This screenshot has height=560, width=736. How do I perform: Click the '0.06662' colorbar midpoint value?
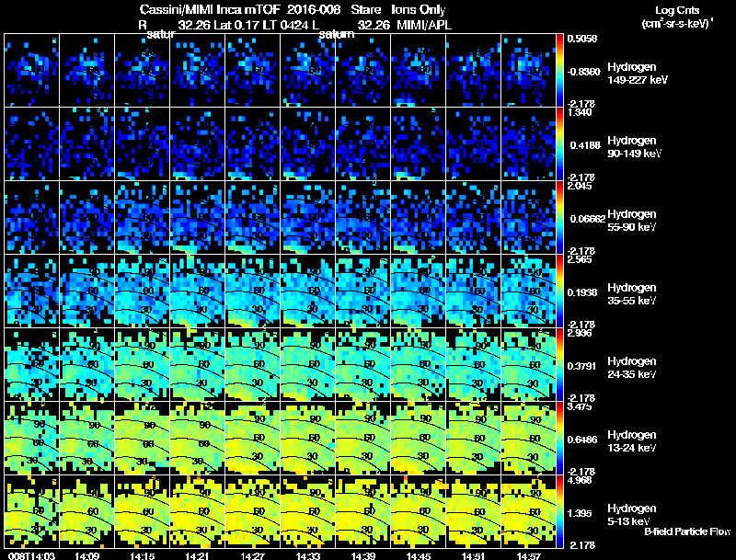tap(587, 219)
